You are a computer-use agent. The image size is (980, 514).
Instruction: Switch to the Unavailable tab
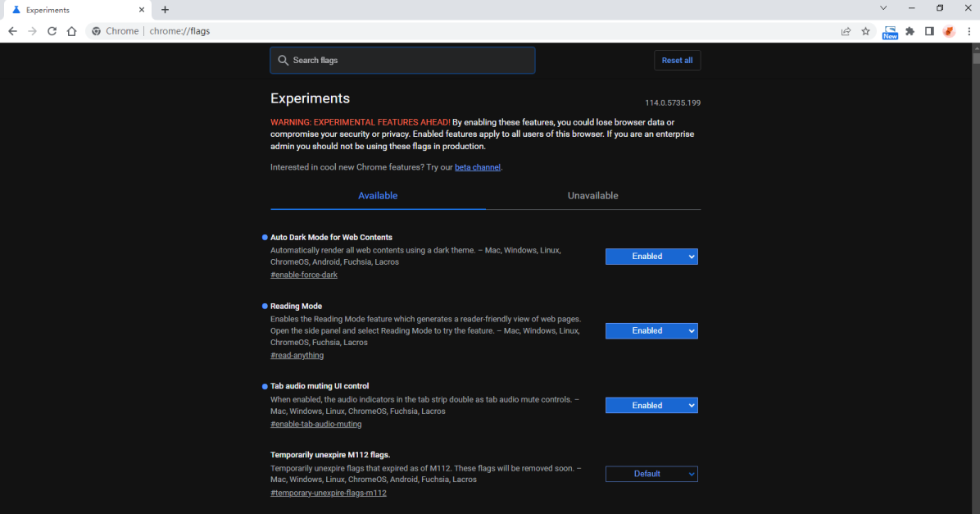(x=592, y=196)
